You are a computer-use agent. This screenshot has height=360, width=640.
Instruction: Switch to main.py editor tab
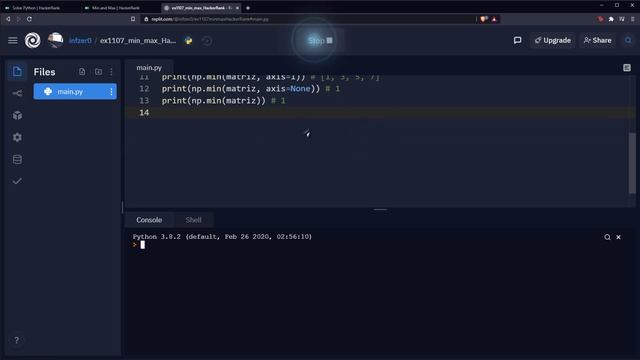click(149, 68)
